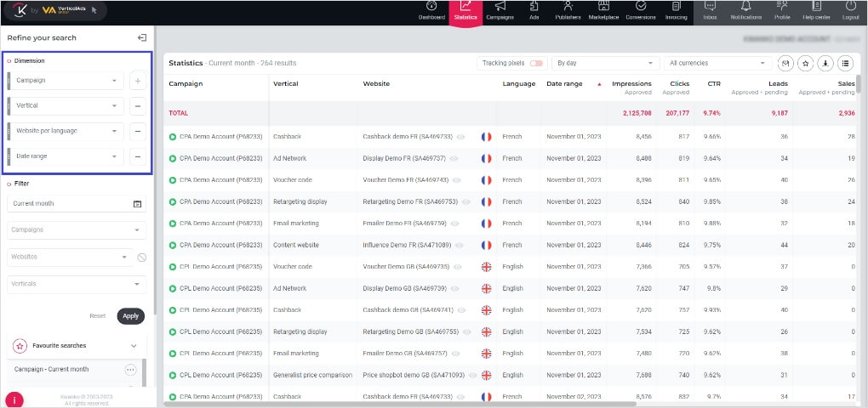Viewport: 868px width, 408px height.
Task: Click the download export icon
Action: coord(825,63)
